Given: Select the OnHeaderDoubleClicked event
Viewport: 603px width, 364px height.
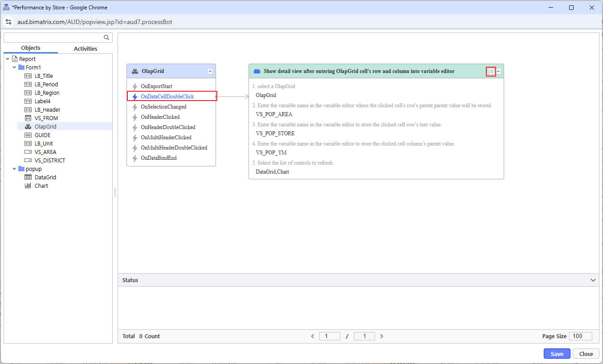Looking at the screenshot, I should (168, 127).
